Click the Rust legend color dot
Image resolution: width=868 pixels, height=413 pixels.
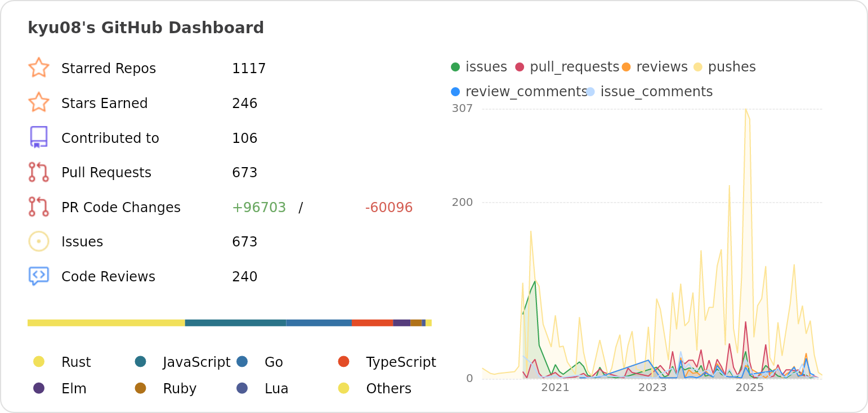coord(39,361)
